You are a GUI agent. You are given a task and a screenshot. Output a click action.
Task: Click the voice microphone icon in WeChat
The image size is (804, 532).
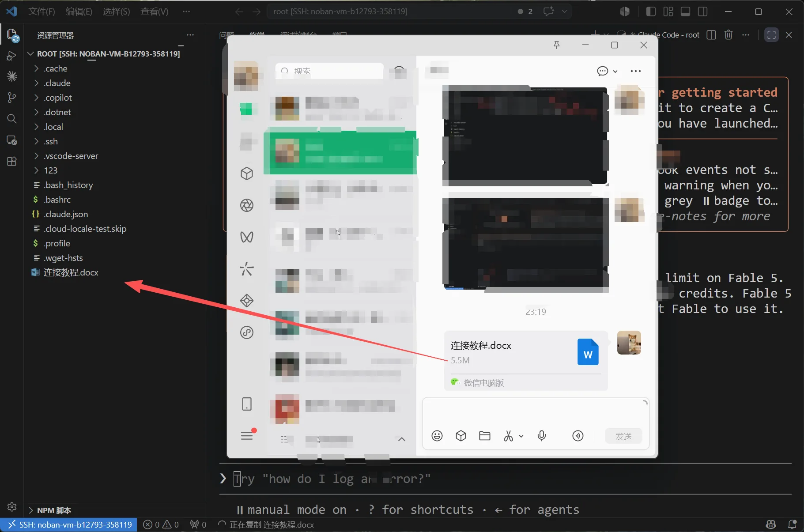click(x=542, y=436)
